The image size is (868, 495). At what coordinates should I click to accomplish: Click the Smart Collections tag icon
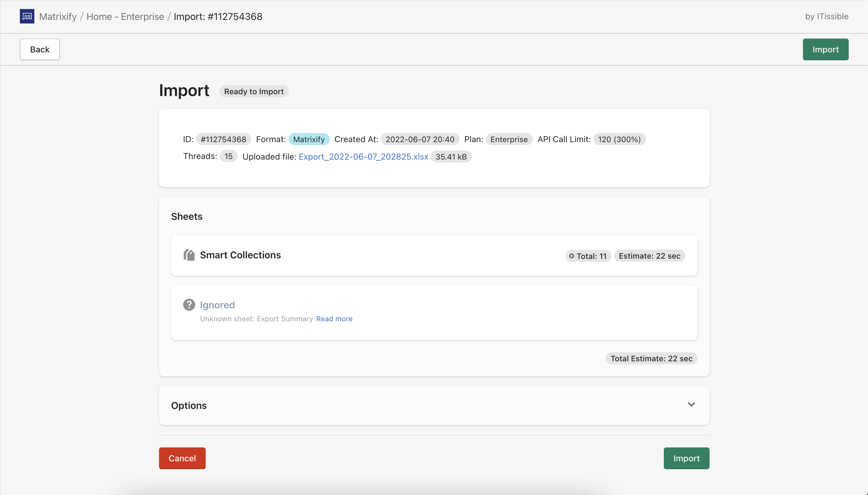pos(189,255)
